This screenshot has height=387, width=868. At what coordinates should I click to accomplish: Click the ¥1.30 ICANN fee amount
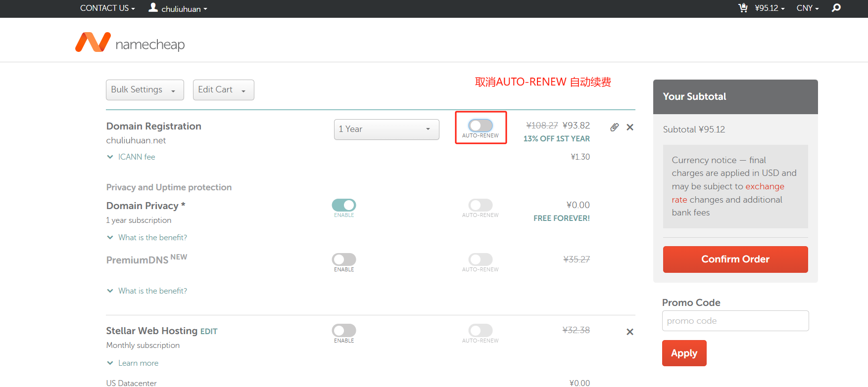580,157
